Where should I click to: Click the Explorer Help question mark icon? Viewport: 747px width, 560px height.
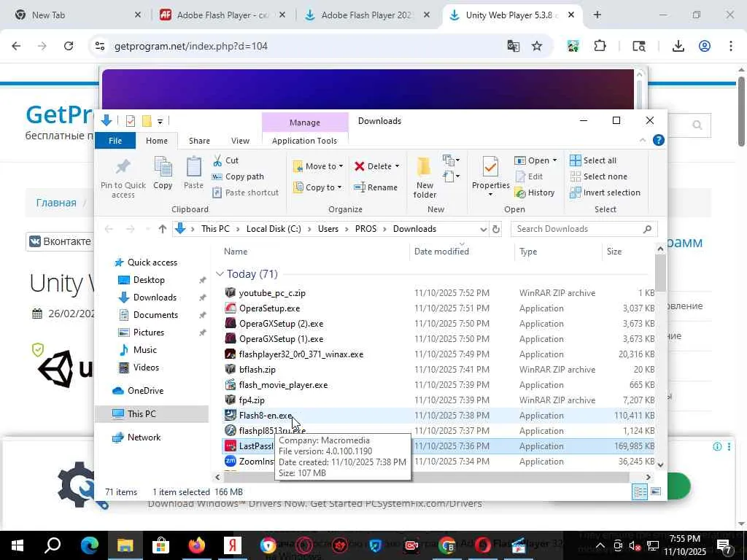(x=659, y=140)
